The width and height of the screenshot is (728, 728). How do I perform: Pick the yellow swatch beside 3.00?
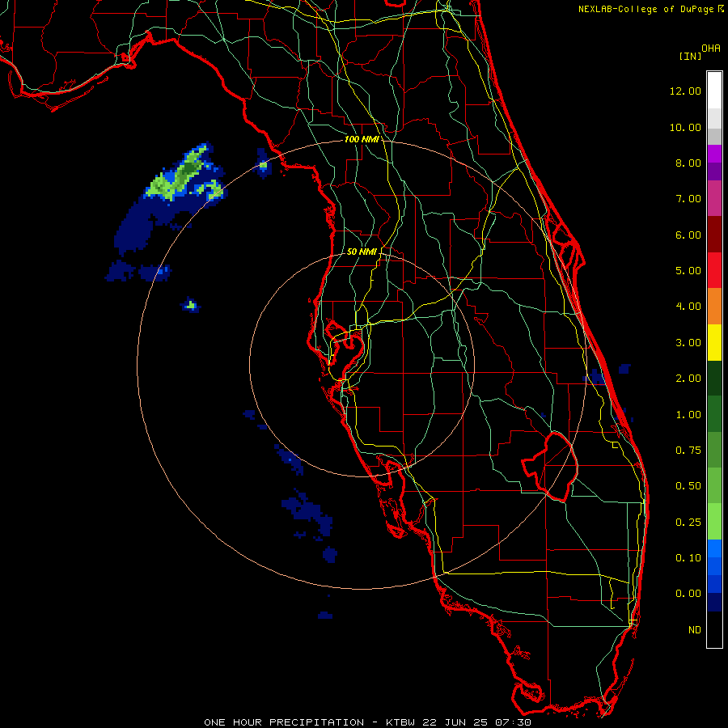point(714,343)
